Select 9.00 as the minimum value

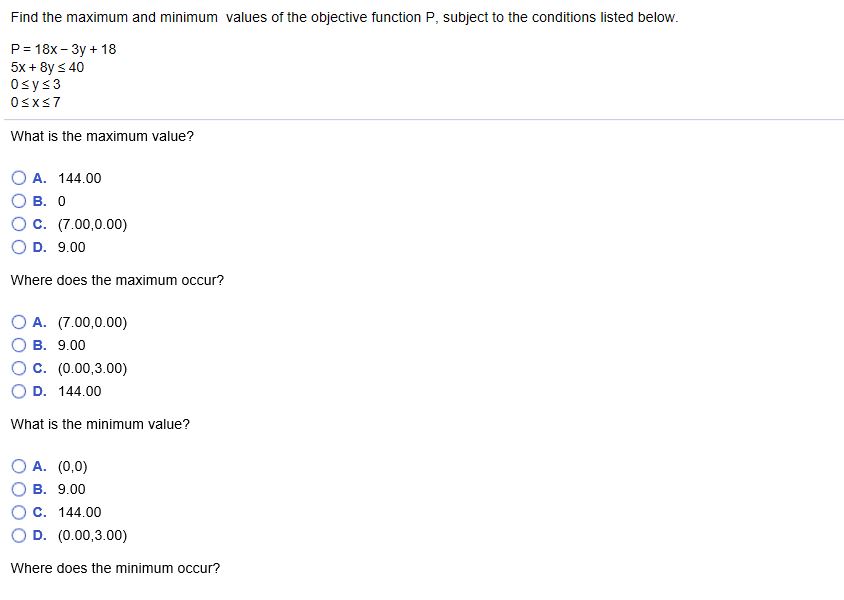19,489
